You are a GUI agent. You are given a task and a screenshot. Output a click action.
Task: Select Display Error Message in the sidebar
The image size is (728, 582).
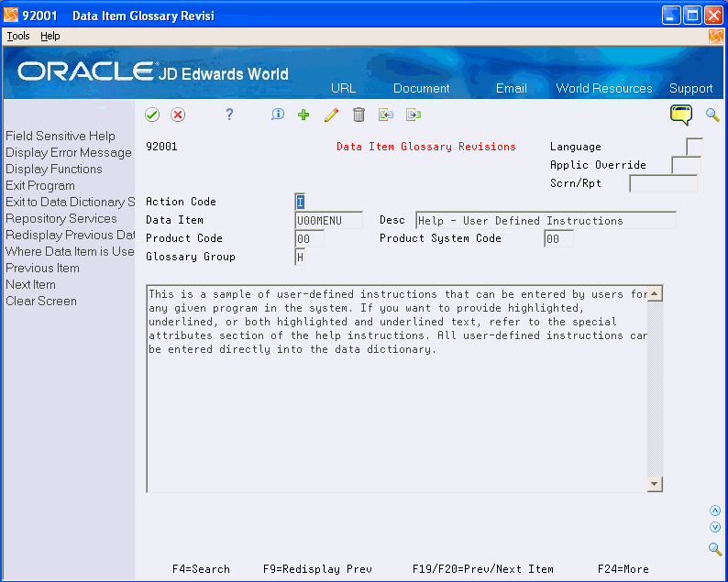(x=69, y=153)
